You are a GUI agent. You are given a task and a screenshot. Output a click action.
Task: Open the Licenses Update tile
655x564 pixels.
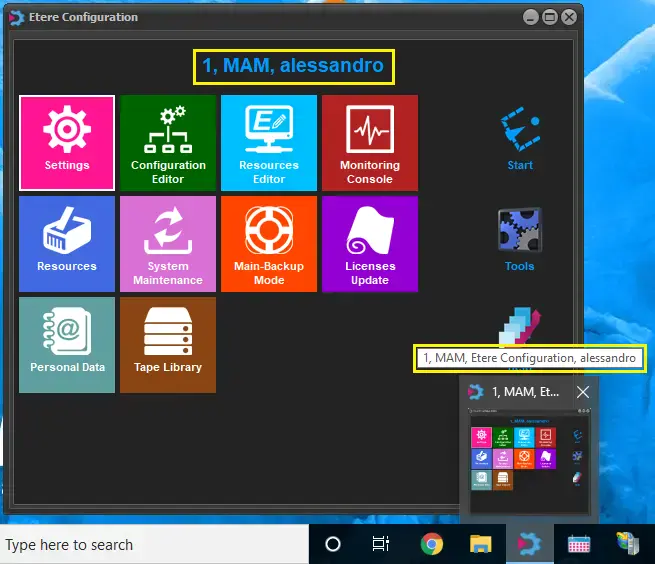point(370,243)
